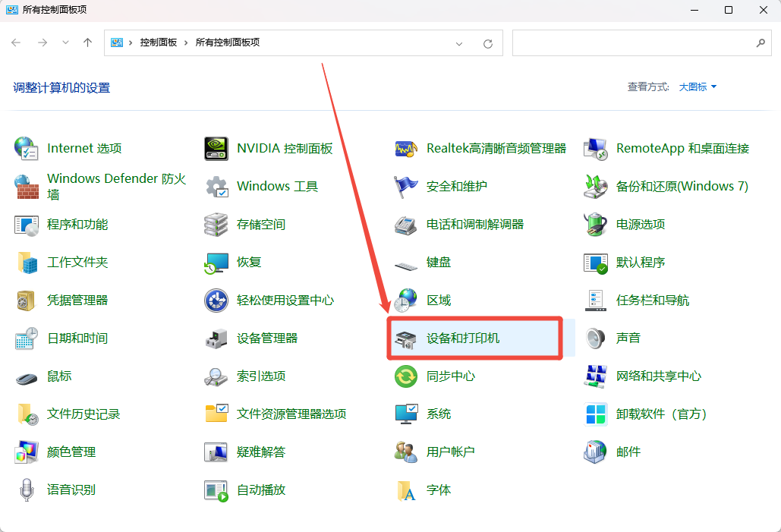Click the 鼠标 mouse icon
The height and width of the screenshot is (532, 781).
pos(27,379)
